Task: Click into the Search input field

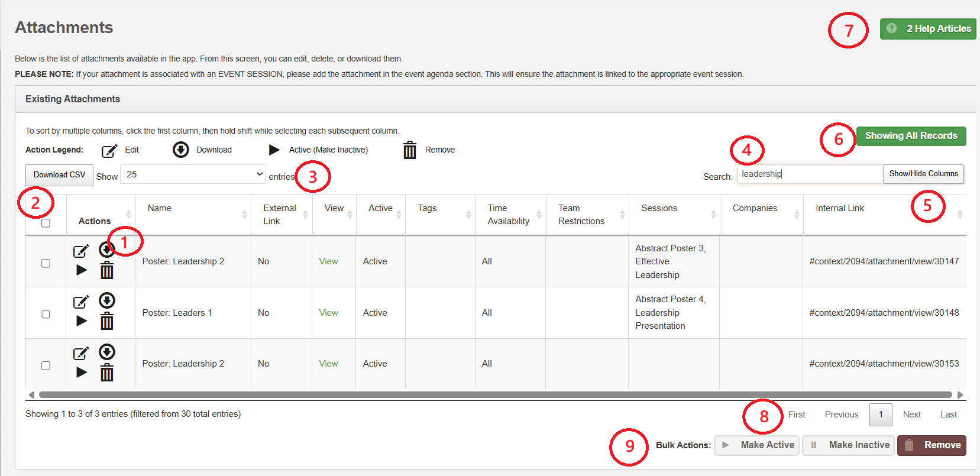Action: [x=809, y=174]
